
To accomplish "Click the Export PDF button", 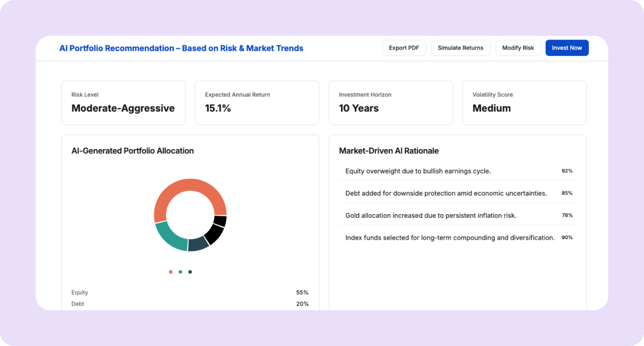I will click(404, 48).
